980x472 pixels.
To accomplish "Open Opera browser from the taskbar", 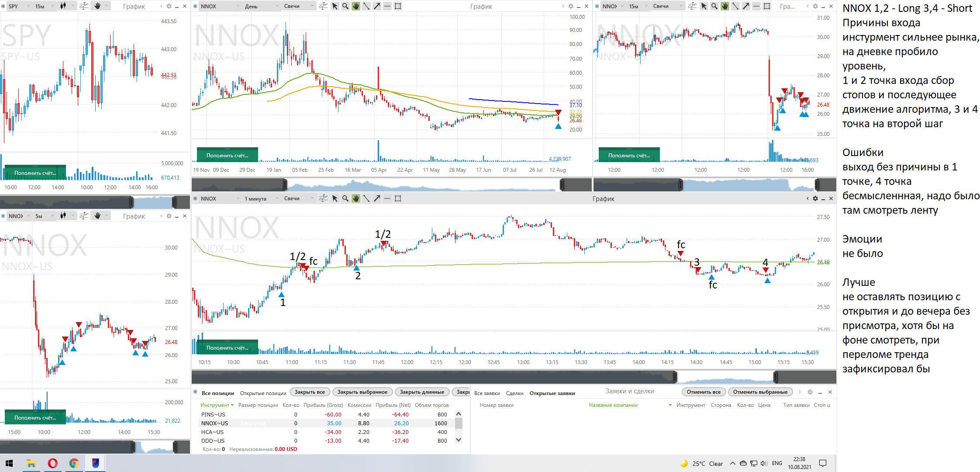I will point(52,463).
